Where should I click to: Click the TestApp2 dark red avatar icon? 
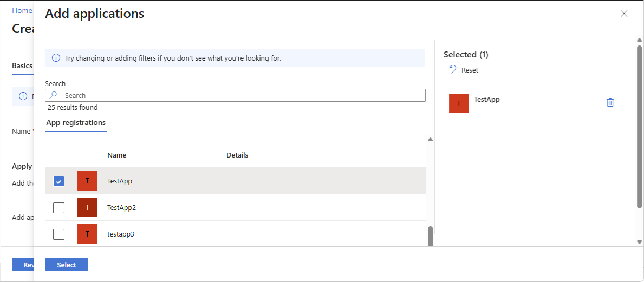pyautogui.click(x=87, y=207)
